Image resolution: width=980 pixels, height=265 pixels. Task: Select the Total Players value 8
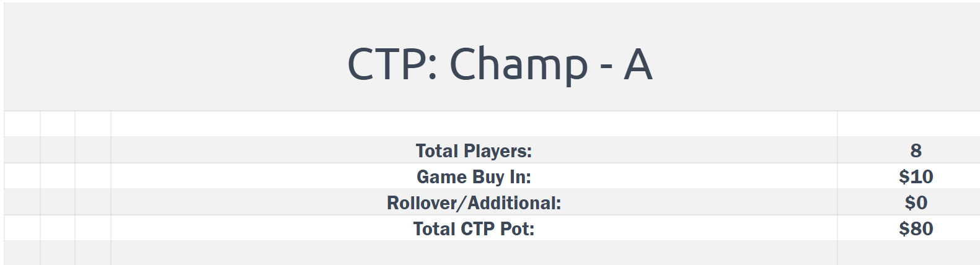[915, 150]
